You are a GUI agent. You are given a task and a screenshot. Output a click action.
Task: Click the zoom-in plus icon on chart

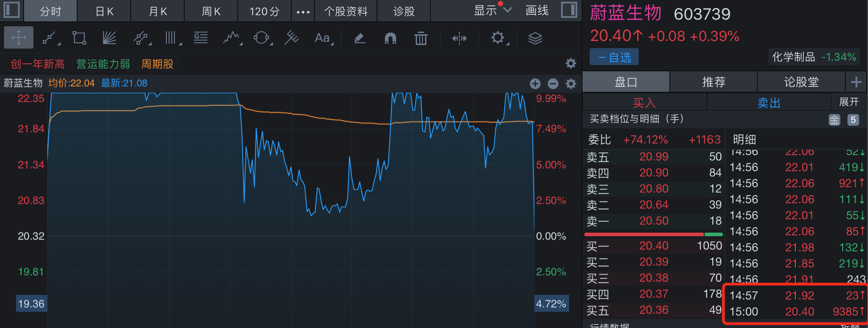tap(535, 83)
